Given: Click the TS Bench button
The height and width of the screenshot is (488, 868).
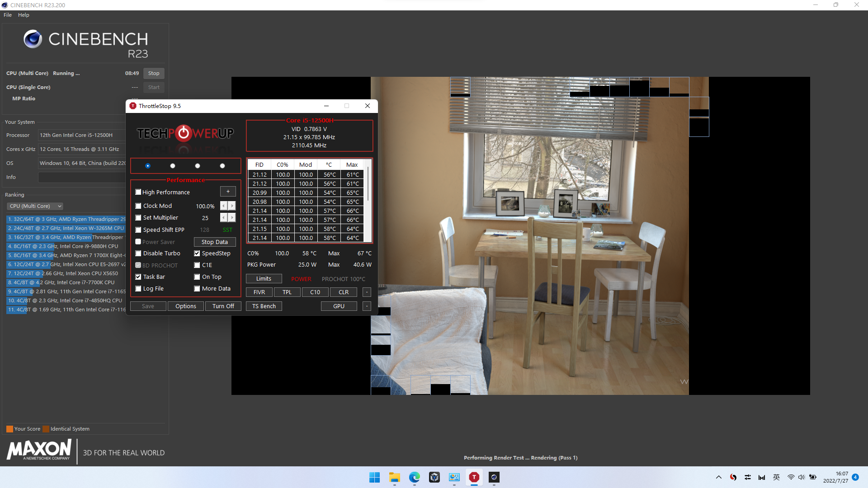Looking at the screenshot, I should (x=264, y=306).
